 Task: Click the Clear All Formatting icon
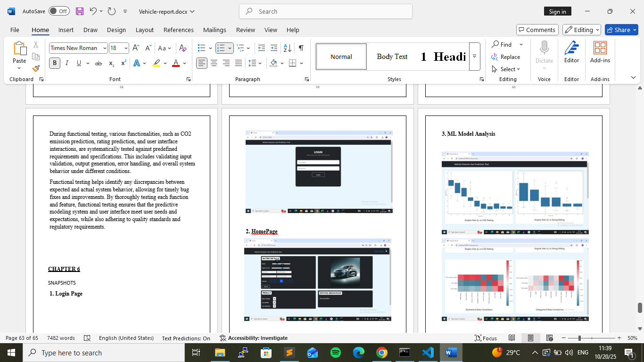pyautogui.click(x=183, y=48)
